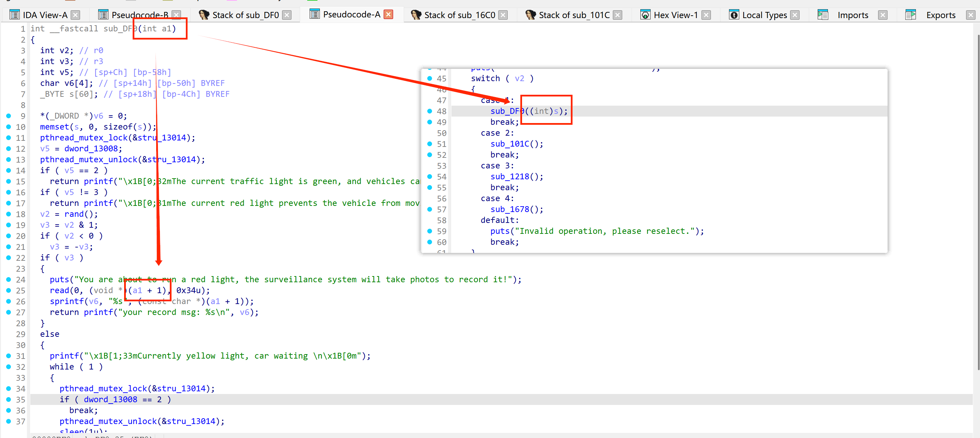
Task: Click the Pseudocode-A tab icon
Action: pyautogui.click(x=315, y=14)
